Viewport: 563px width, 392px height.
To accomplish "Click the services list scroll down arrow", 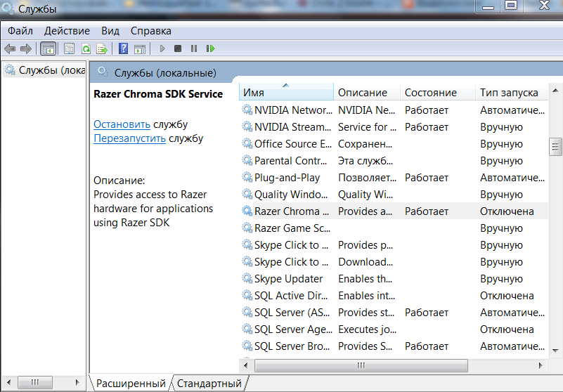I will click(555, 351).
